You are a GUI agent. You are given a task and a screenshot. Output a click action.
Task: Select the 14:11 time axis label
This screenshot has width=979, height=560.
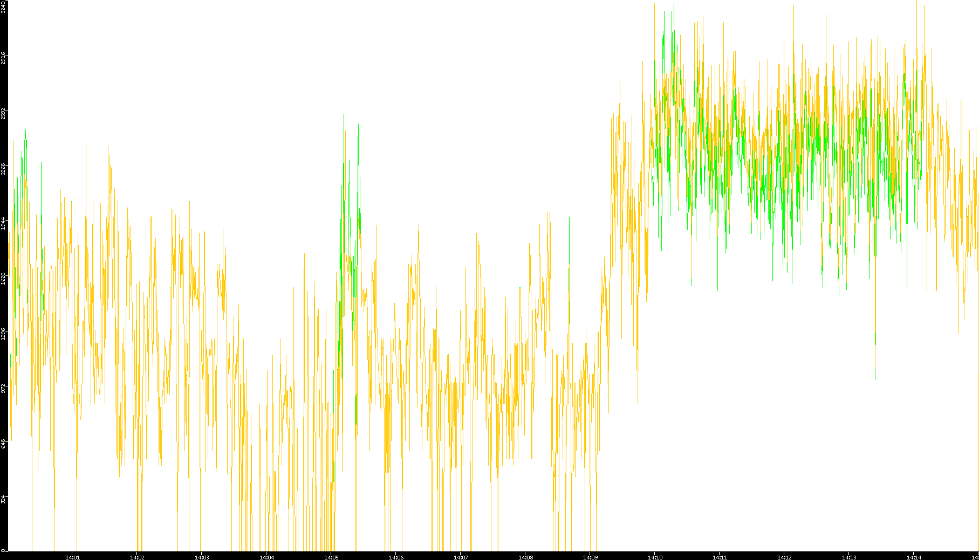tap(720, 557)
